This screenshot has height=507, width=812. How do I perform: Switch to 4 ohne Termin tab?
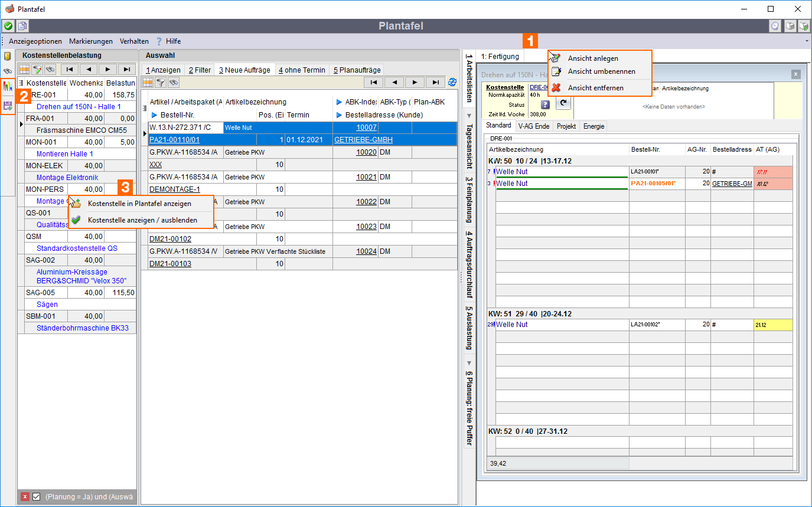(302, 70)
